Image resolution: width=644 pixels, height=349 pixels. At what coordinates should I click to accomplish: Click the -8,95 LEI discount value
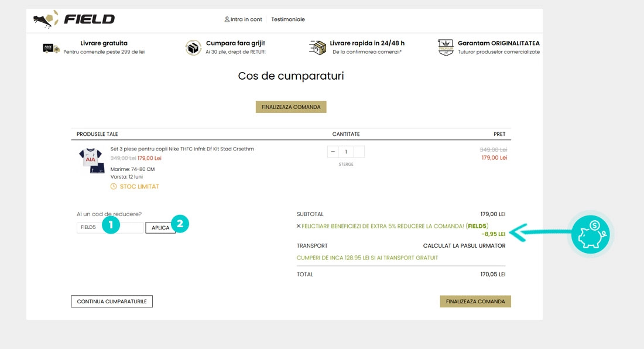[x=494, y=234]
